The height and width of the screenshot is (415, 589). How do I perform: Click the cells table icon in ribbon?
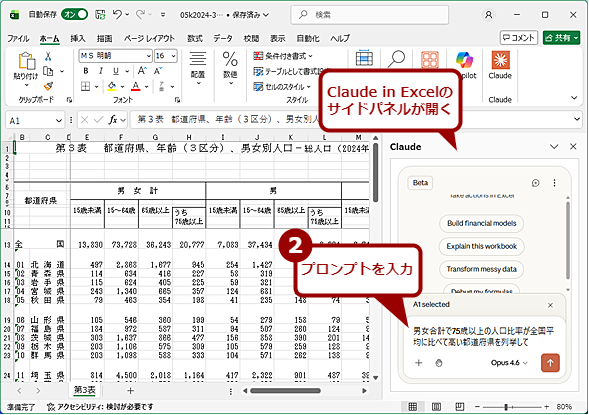tap(364, 59)
